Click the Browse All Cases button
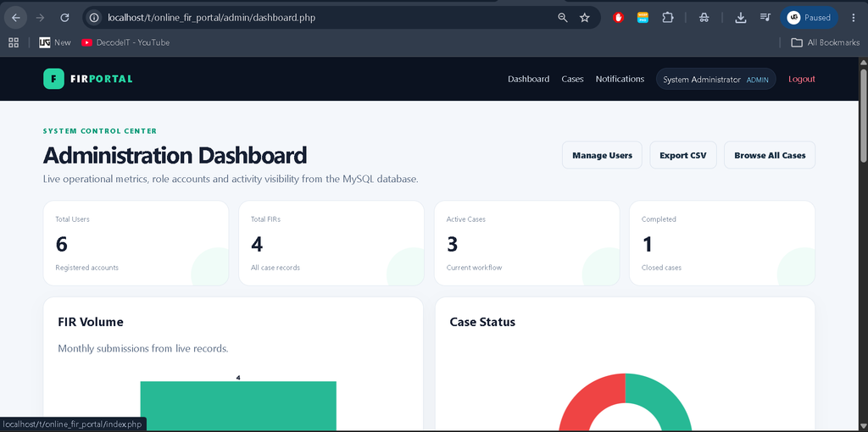The image size is (868, 432). click(x=770, y=155)
